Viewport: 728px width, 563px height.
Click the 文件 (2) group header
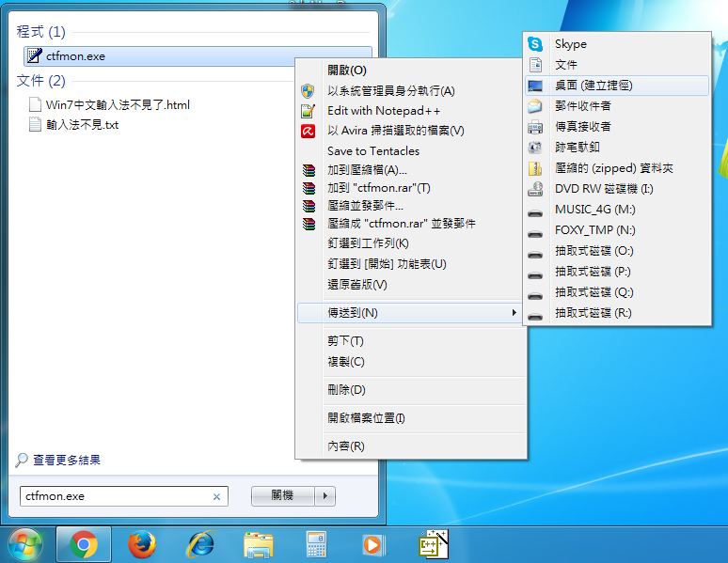point(40,81)
